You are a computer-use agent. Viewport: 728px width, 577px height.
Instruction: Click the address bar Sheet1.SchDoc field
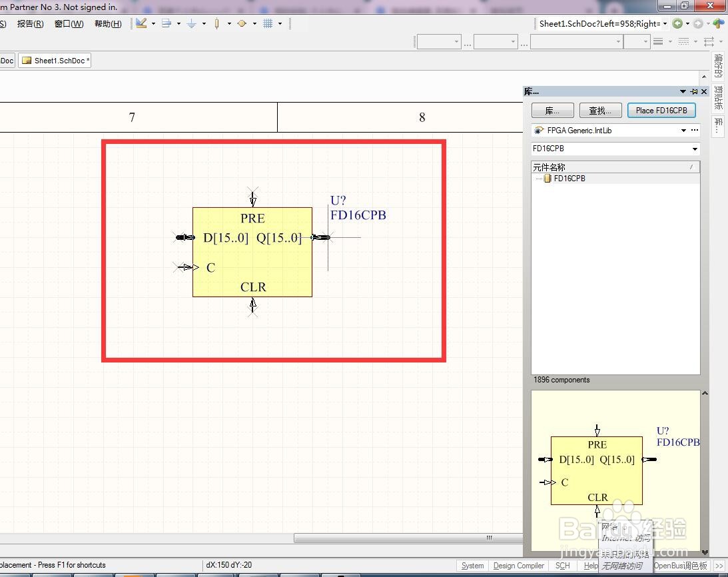[x=599, y=24]
